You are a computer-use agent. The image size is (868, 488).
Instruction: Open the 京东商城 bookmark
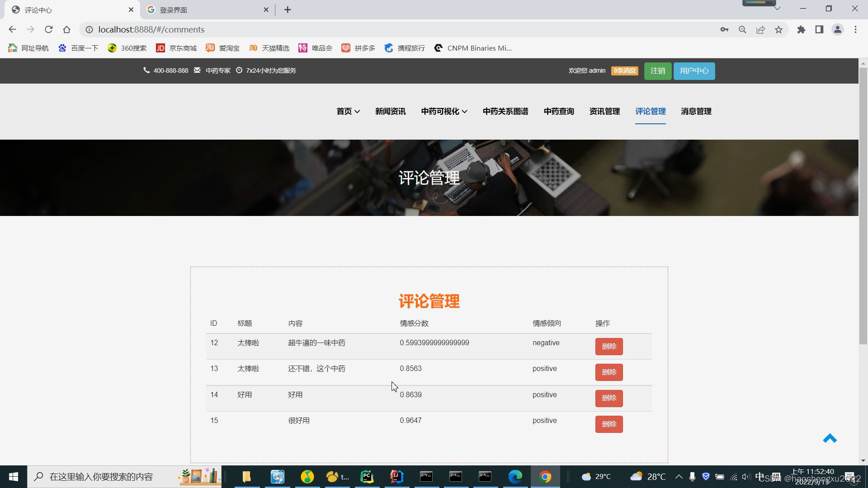pos(176,48)
